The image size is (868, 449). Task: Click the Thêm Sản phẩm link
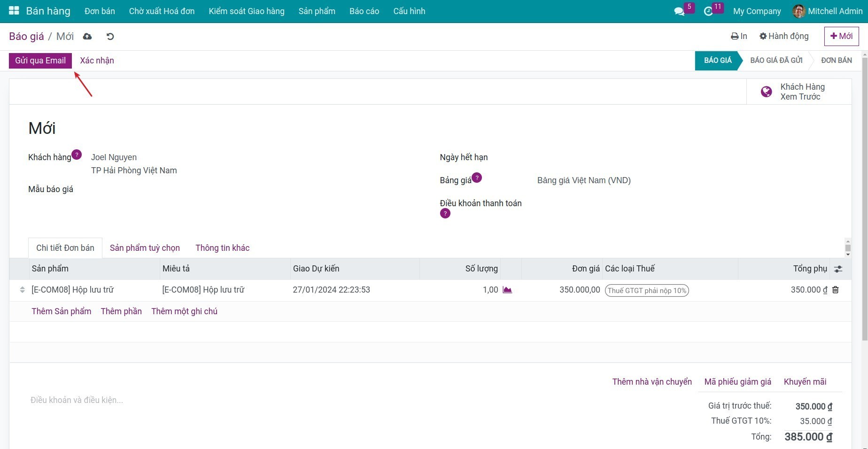(x=62, y=311)
